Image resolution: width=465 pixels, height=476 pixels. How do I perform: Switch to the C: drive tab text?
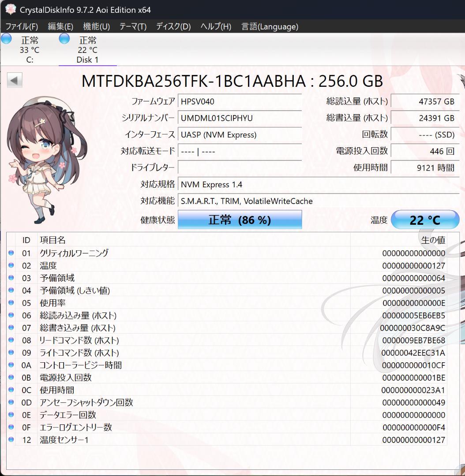pyautogui.click(x=30, y=50)
